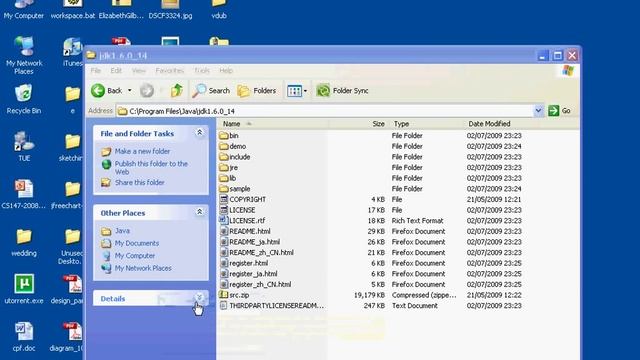The width and height of the screenshot is (640, 360).
Task: Open the Tools menu
Action: [202, 71]
